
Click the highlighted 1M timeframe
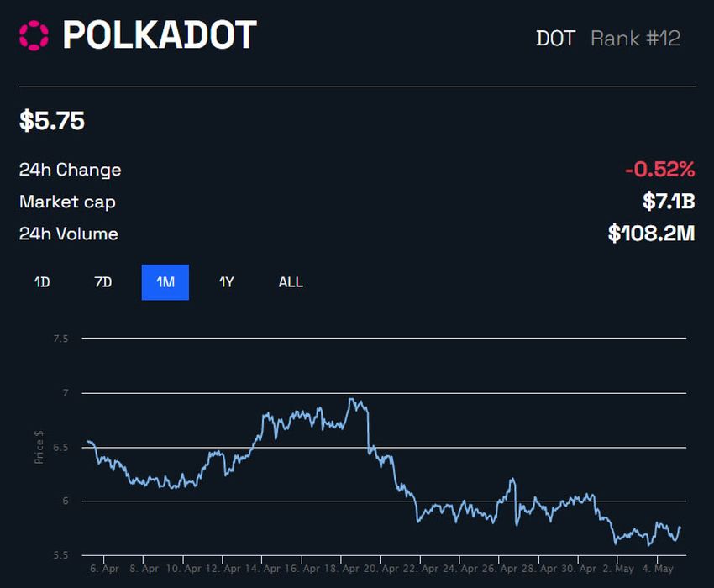coord(165,282)
